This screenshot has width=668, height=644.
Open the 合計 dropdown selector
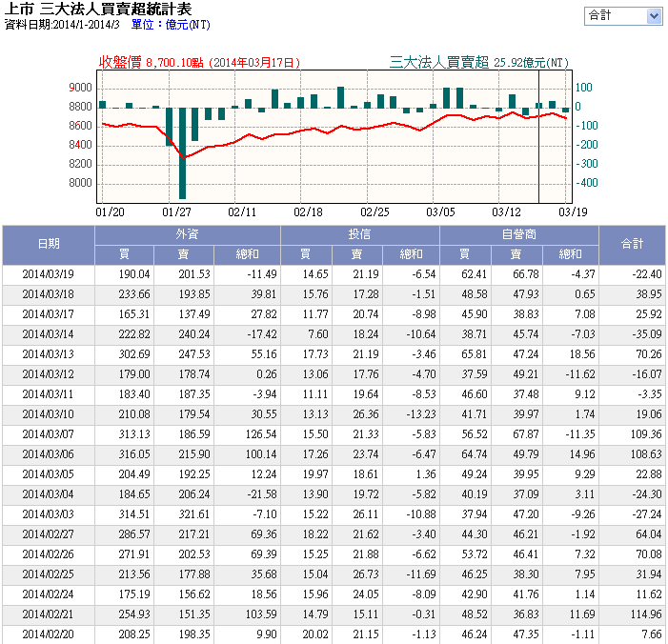click(x=623, y=16)
